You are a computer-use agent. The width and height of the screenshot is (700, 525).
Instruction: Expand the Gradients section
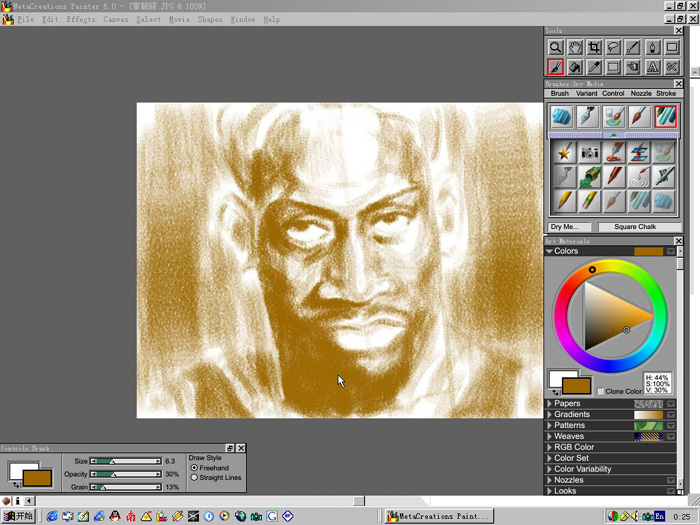click(550, 414)
